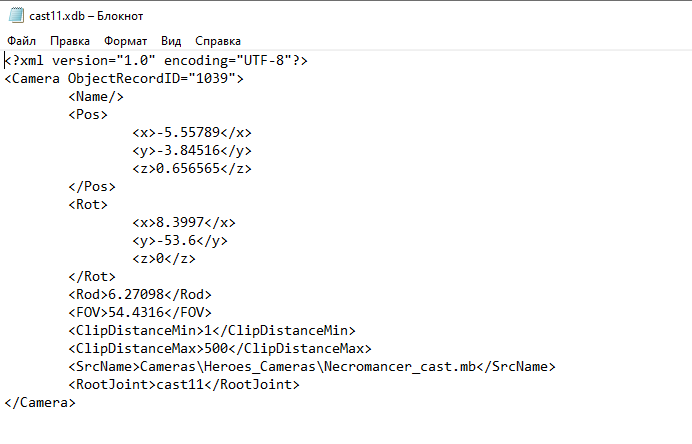Click the closing Camera tag

coord(40,403)
